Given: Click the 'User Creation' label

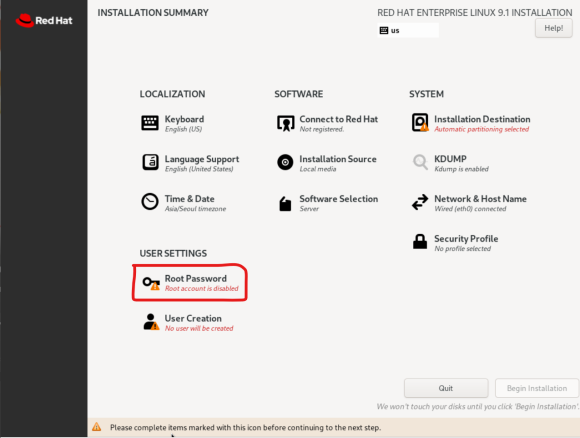Looking at the screenshot, I should tap(193, 318).
